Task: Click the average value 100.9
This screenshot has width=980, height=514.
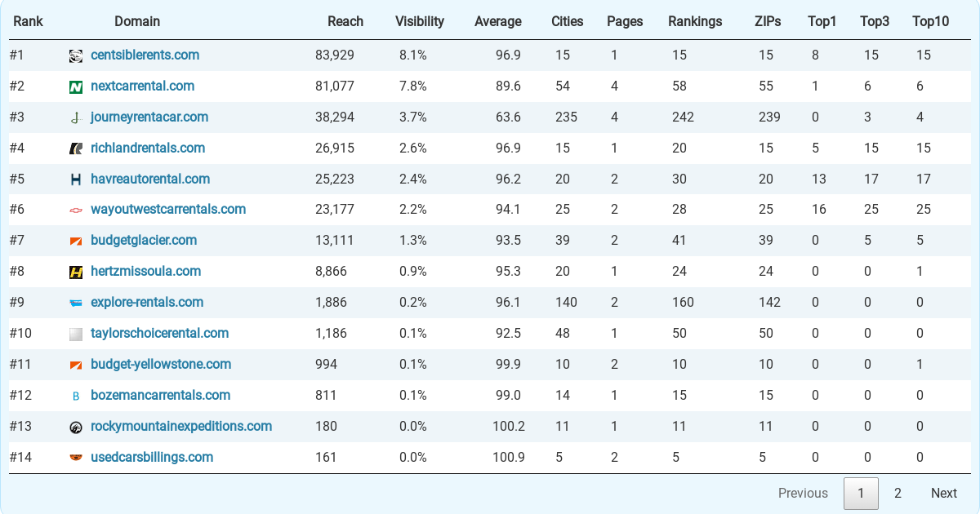Action: [509, 457]
